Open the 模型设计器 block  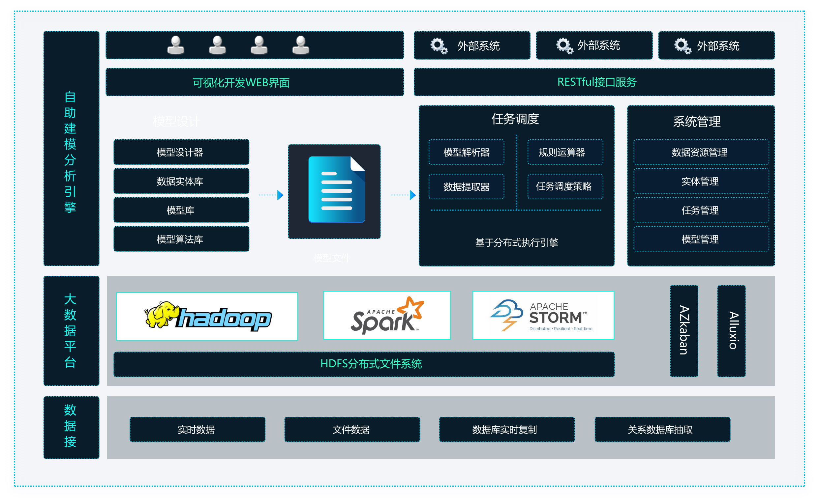coord(181,152)
